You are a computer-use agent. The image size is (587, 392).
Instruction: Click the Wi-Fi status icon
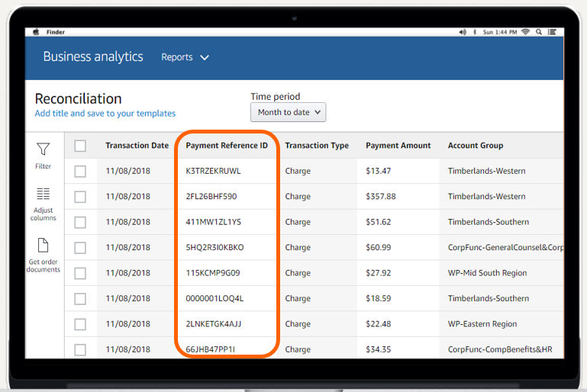(x=525, y=32)
